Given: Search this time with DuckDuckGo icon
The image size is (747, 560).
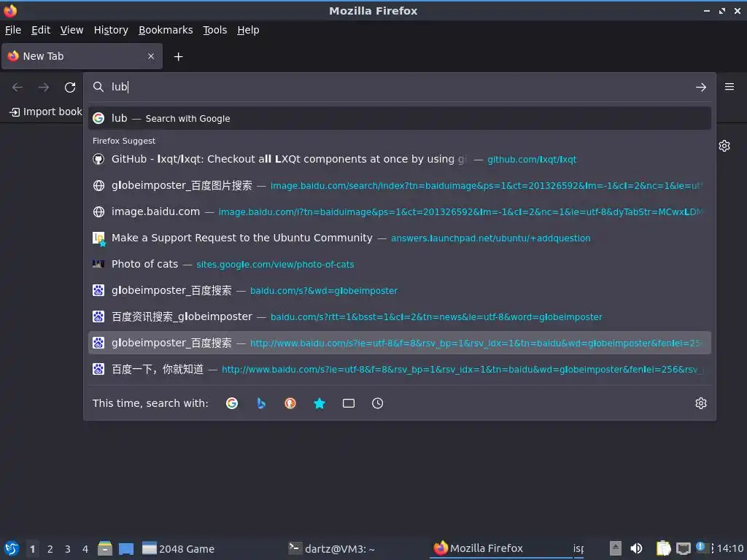Looking at the screenshot, I should tap(290, 403).
